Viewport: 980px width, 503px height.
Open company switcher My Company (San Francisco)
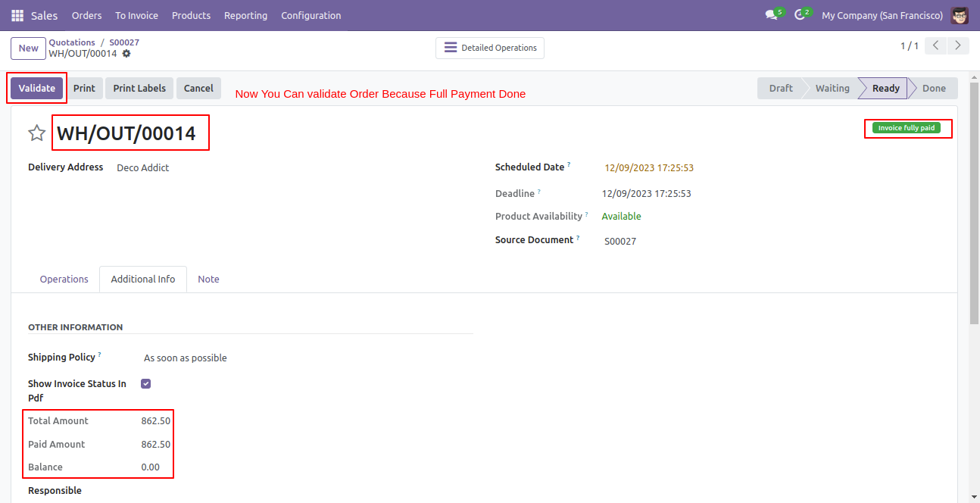point(882,15)
